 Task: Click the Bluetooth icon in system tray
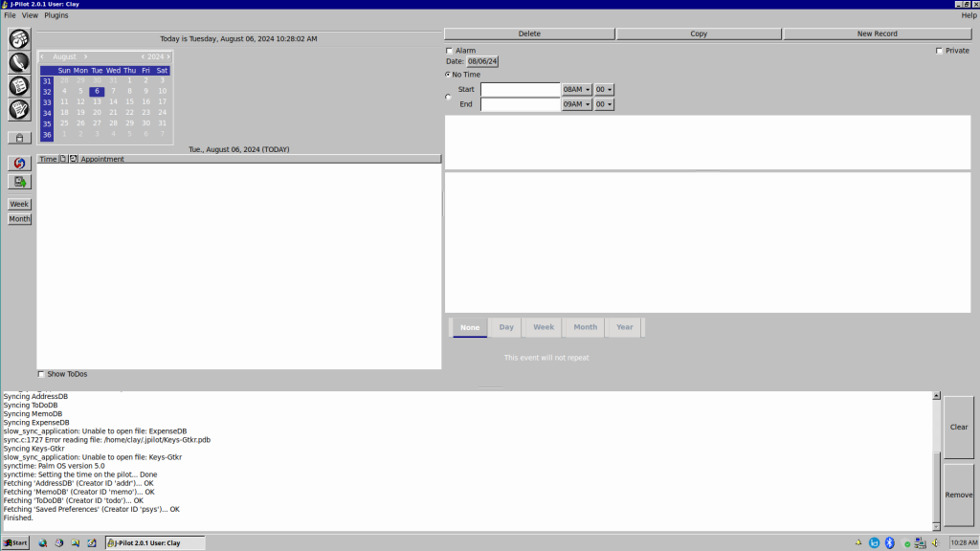(889, 542)
